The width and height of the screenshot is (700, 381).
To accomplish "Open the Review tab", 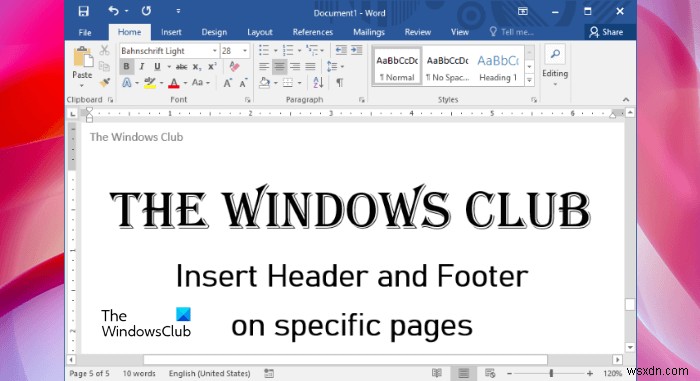I will tap(417, 32).
